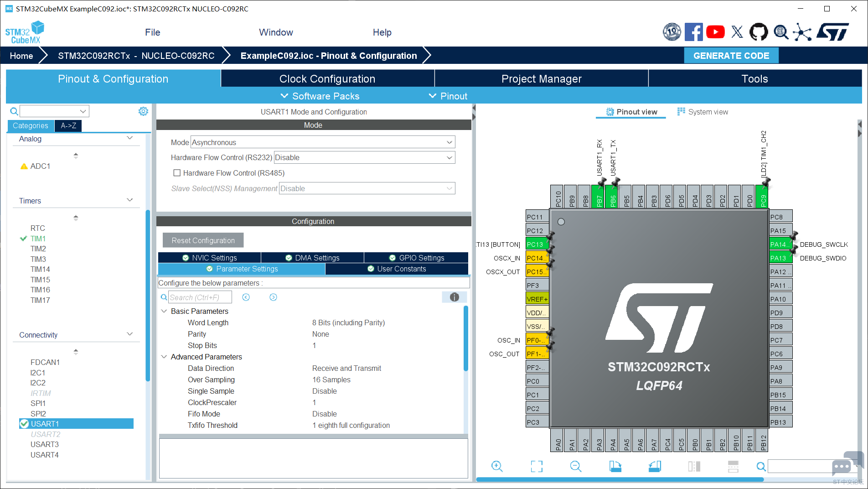Click the ST logo in the header
The width and height of the screenshot is (868, 489).
pos(832,32)
